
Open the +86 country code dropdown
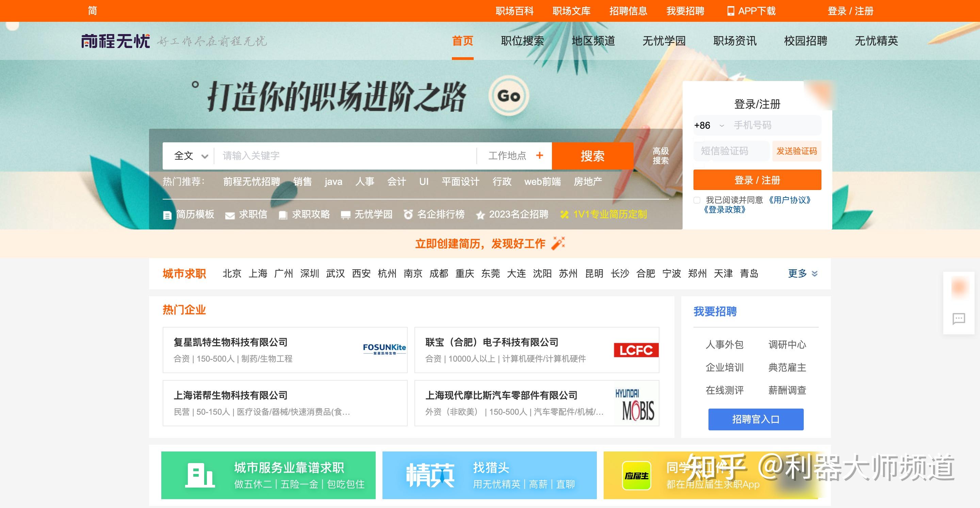pyautogui.click(x=709, y=125)
